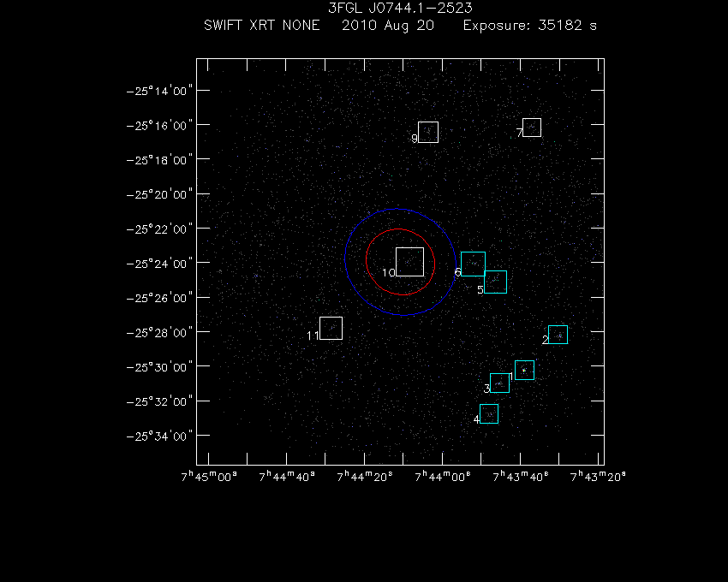The width and height of the screenshot is (728, 582).
Task: Click the declination label -25°18'00"
Action: pyautogui.click(x=159, y=160)
